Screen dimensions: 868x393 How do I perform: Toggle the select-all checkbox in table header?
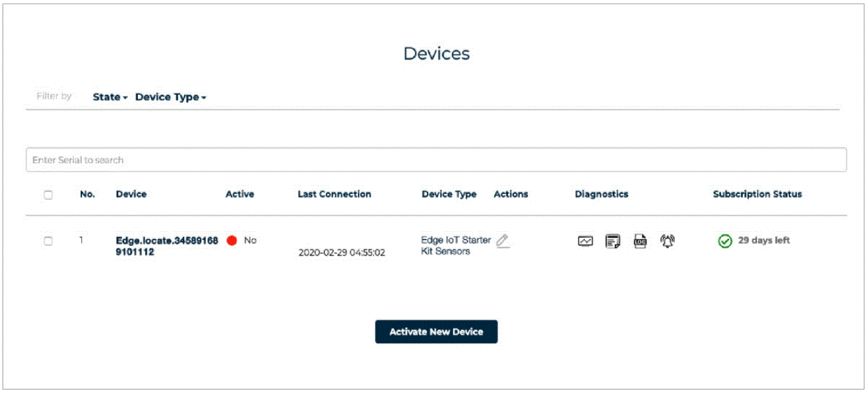[48, 194]
